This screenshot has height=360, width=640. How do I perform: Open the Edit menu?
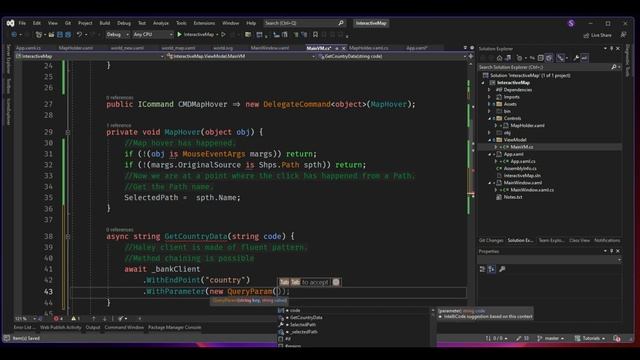37,23
